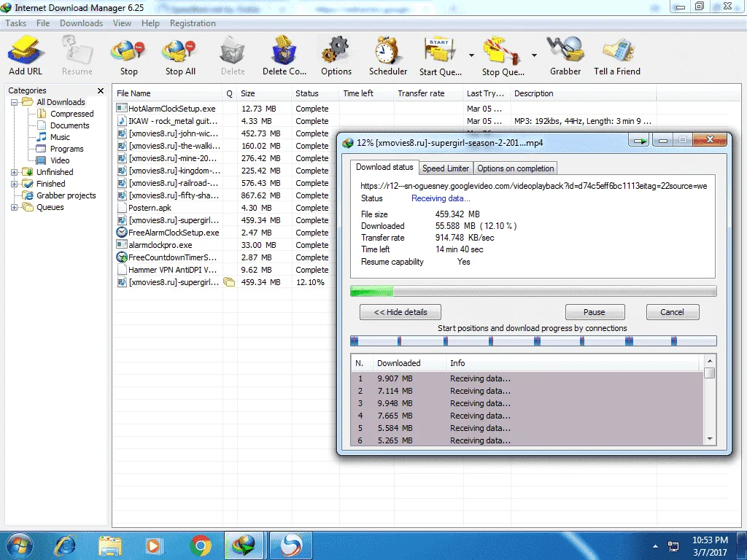Open Stop Queue dropdown arrow

click(534, 55)
